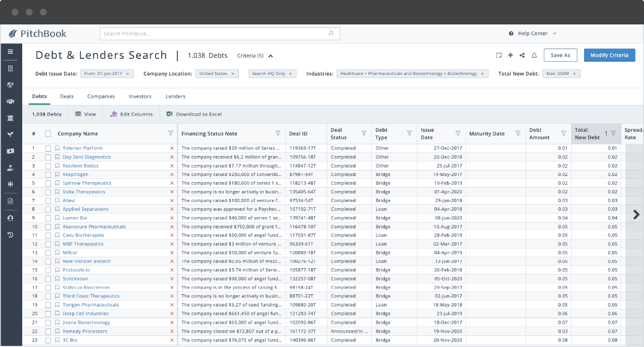
Task: Filter the Company Name column
Action: (170, 133)
